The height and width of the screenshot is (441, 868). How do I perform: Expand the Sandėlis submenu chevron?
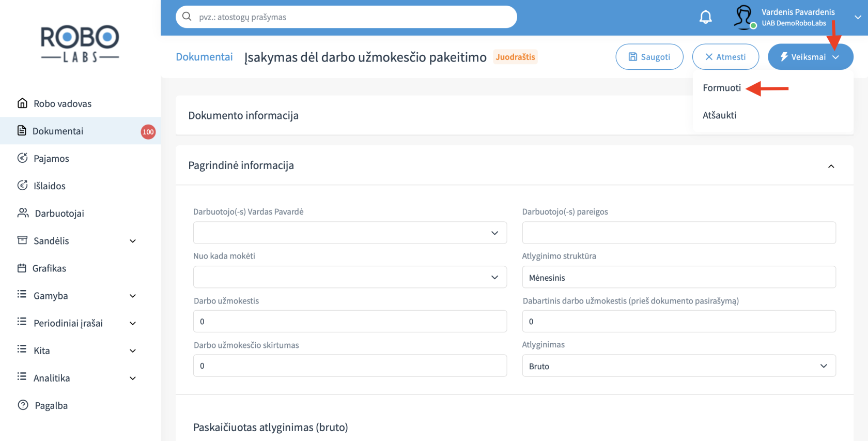click(133, 241)
